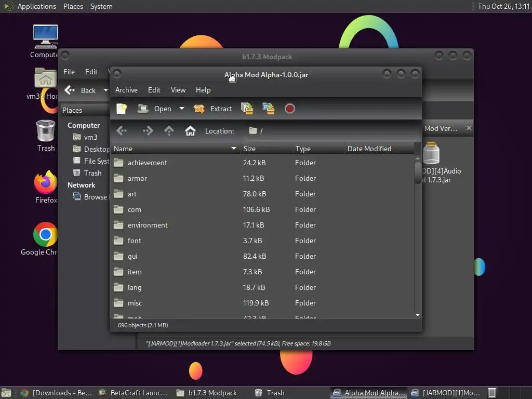Click the Places sidebar header

(85, 110)
